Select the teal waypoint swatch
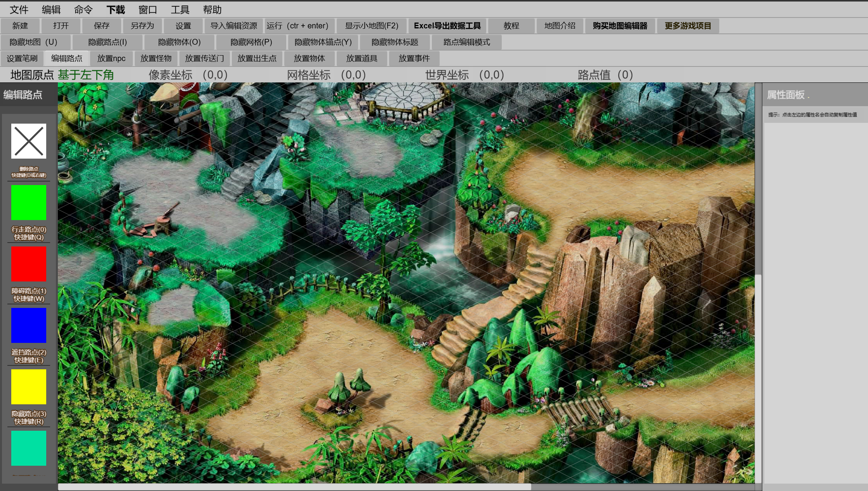The image size is (868, 491). 28,448
